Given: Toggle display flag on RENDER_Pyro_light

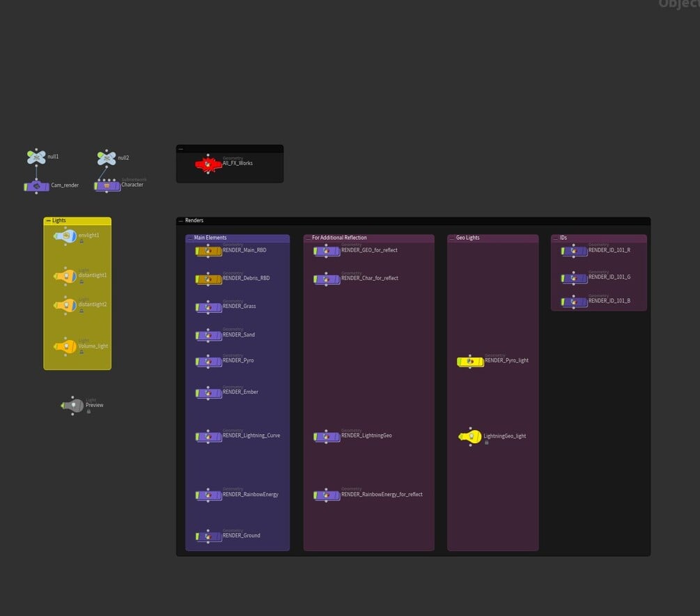Looking at the screenshot, I should (460, 362).
